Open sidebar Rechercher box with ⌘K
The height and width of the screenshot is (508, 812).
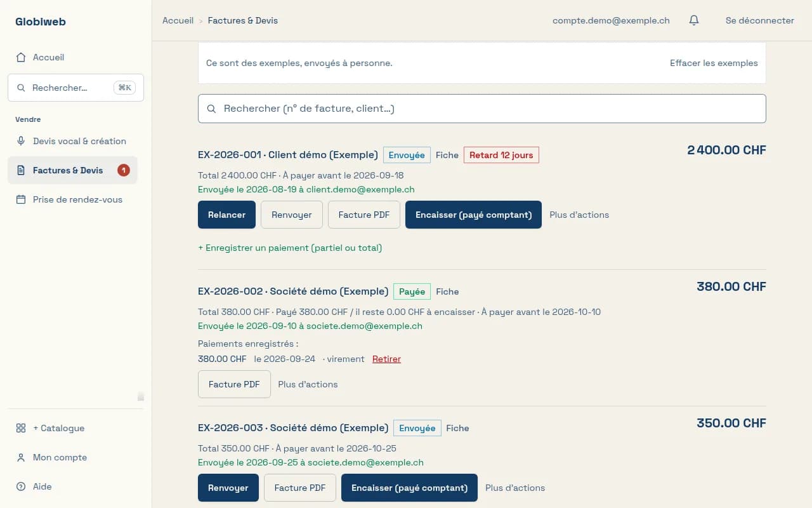point(76,88)
